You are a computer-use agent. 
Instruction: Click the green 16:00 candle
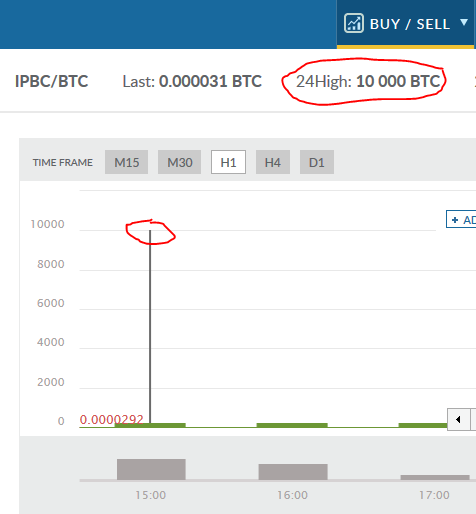coord(292,425)
